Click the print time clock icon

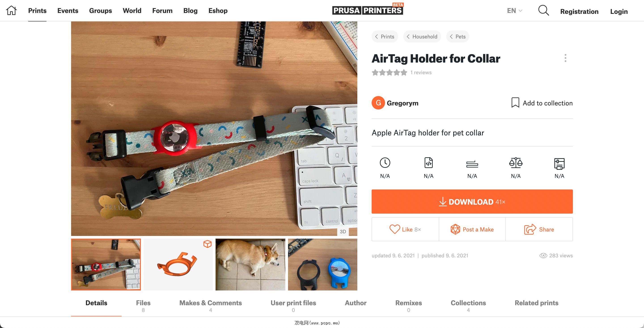point(385,163)
